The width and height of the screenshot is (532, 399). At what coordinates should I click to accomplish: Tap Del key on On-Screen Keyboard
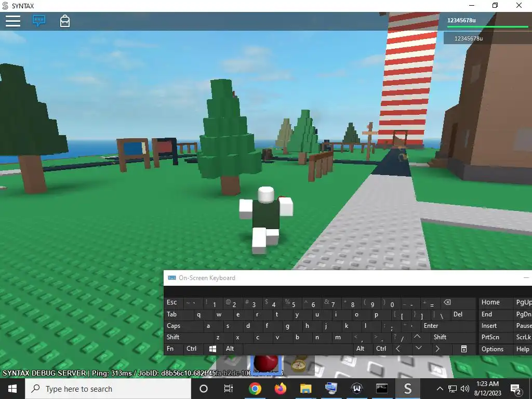click(463, 314)
